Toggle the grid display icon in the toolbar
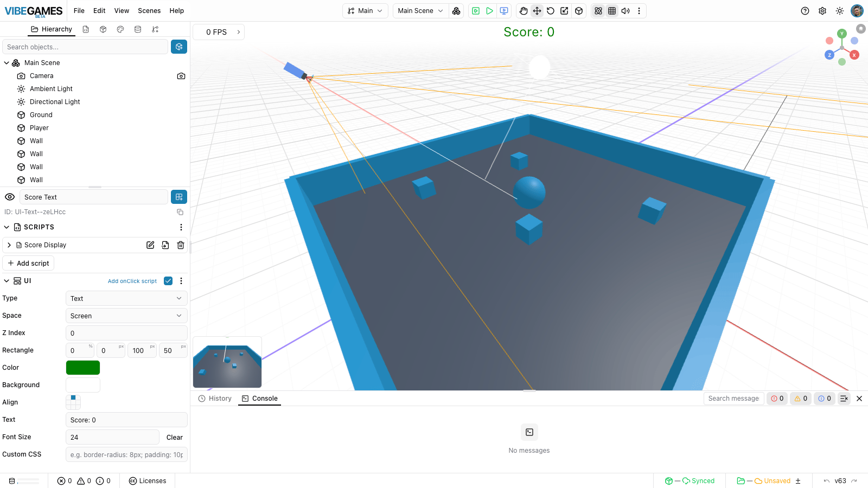 tap(612, 11)
